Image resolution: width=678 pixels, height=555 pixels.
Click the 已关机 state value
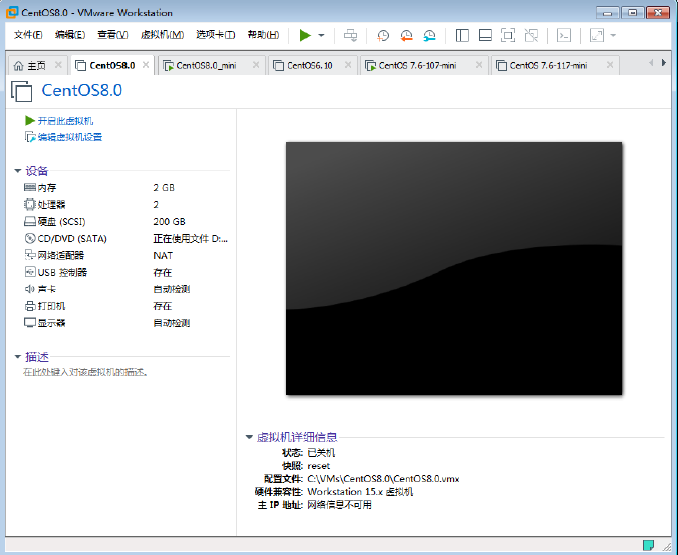[321, 453]
